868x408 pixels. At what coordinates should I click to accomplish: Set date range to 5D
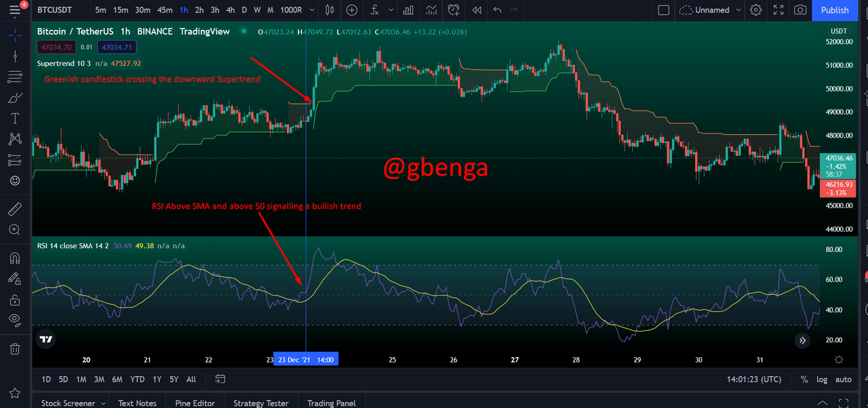point(63,379)
